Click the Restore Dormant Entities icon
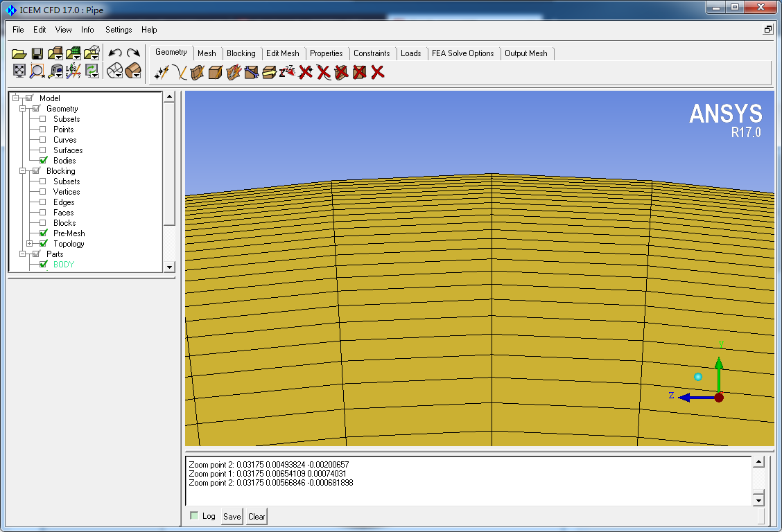Screen dimensions: 782x532 [287, 73]
